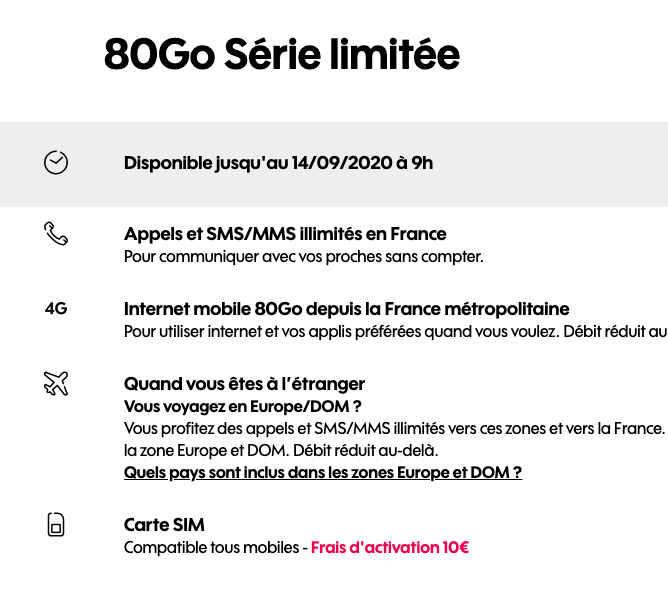Select the "Appels et SMS/MMS illimités en France" heading

pyautogui.click(x=285, y=234)
